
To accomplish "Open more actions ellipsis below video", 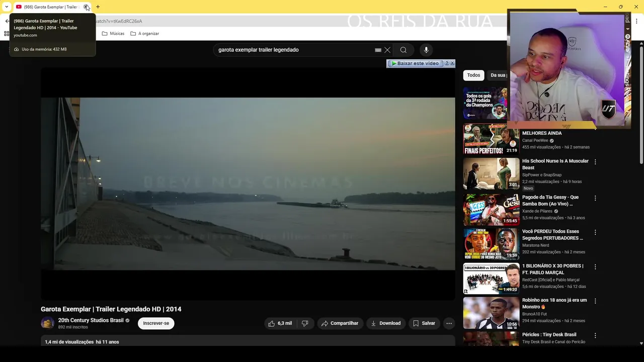I will pos(449,323).
